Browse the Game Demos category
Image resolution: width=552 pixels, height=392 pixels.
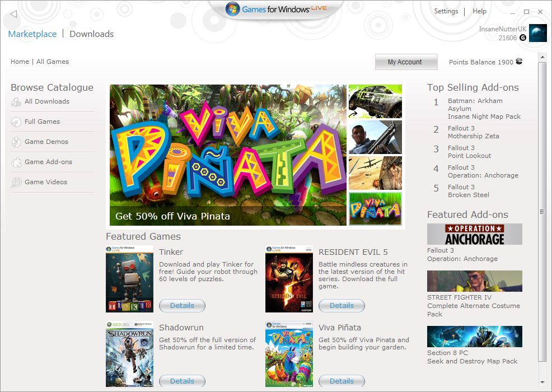pos(46,142)
